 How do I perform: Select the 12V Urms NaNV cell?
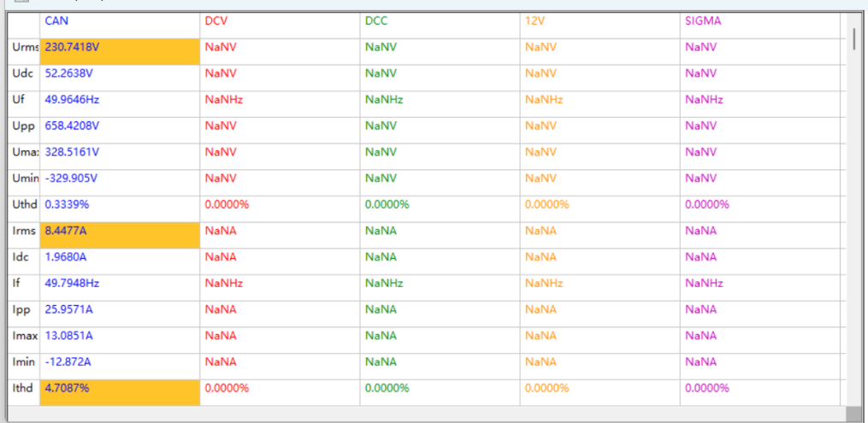coord(540,48)
